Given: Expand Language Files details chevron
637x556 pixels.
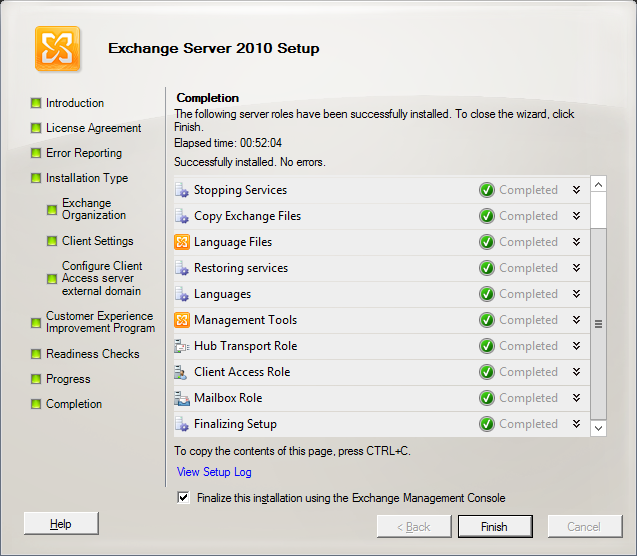Looking at the screenshot, I should tap(576, 242).
